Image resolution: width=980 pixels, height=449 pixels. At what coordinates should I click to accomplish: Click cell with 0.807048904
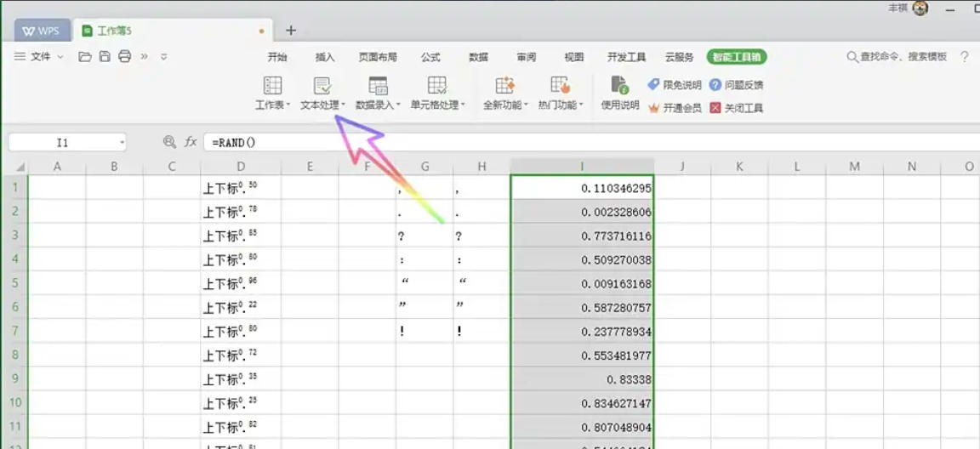tap(582, 427)
